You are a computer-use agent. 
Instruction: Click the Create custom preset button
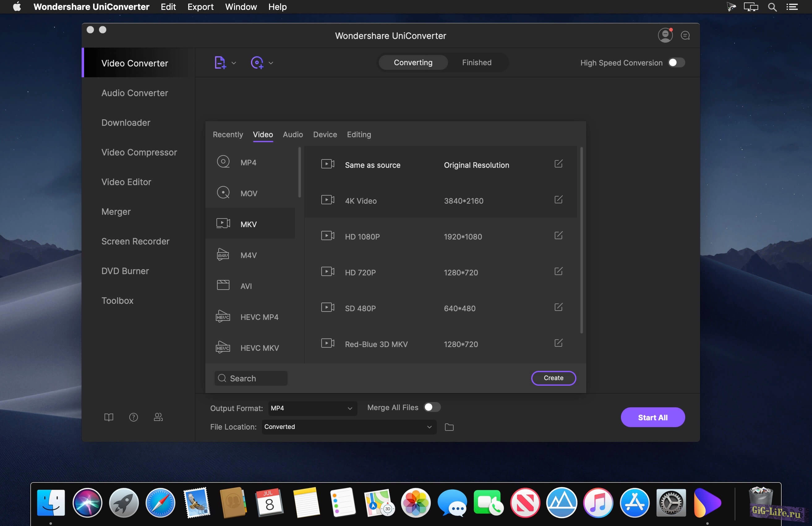pos(553,378)
